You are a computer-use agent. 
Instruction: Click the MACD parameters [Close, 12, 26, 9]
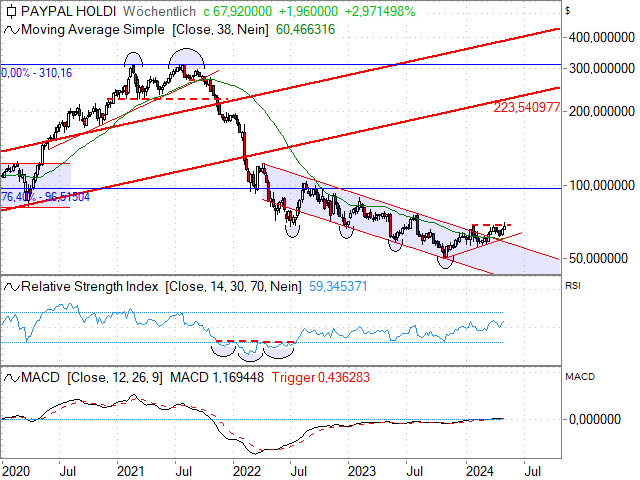click(115, 378)
